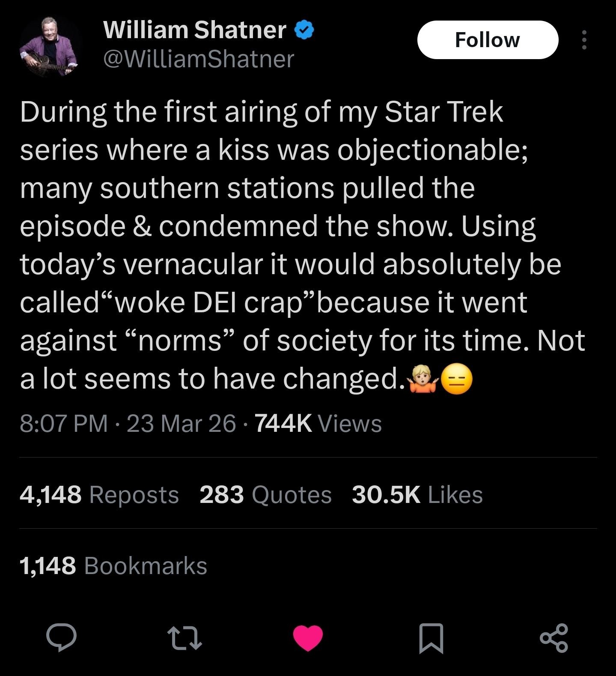The height and width of the screenshot is (676, 616).
Task: Click the Follow button
Action: (x=488, y=40)
